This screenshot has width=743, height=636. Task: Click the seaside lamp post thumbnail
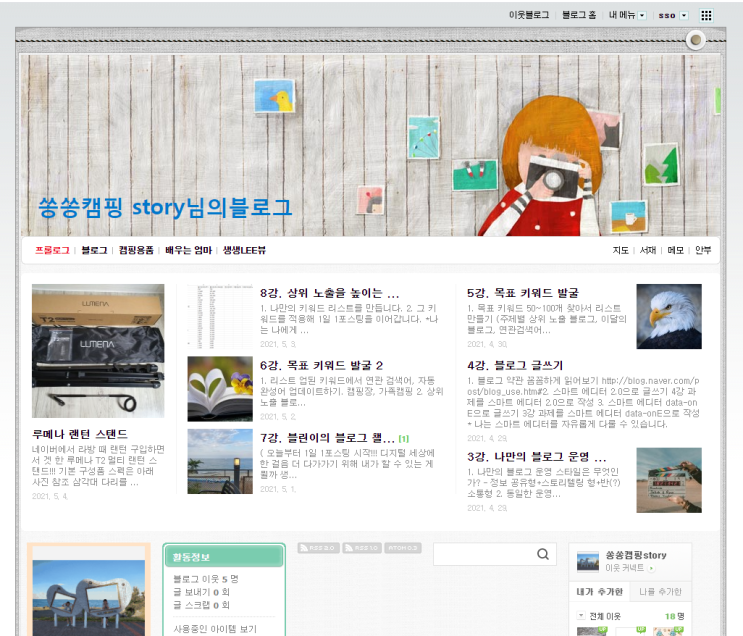coord(220,462)
